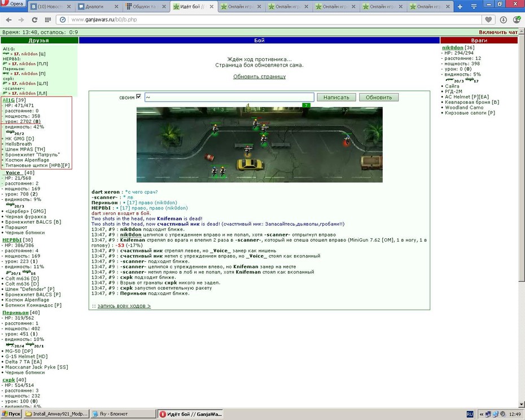Click the browser address bar URL

(x=104, y=20)
